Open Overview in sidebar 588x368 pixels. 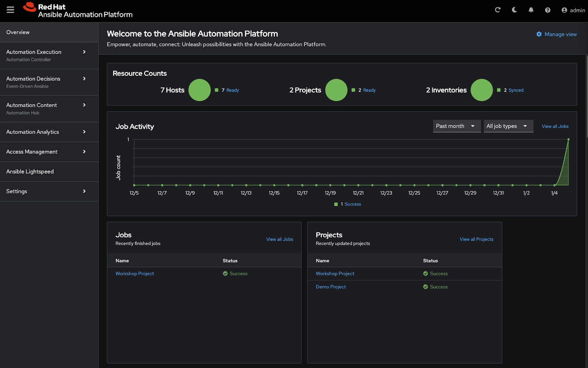click(x=49, y=32)
